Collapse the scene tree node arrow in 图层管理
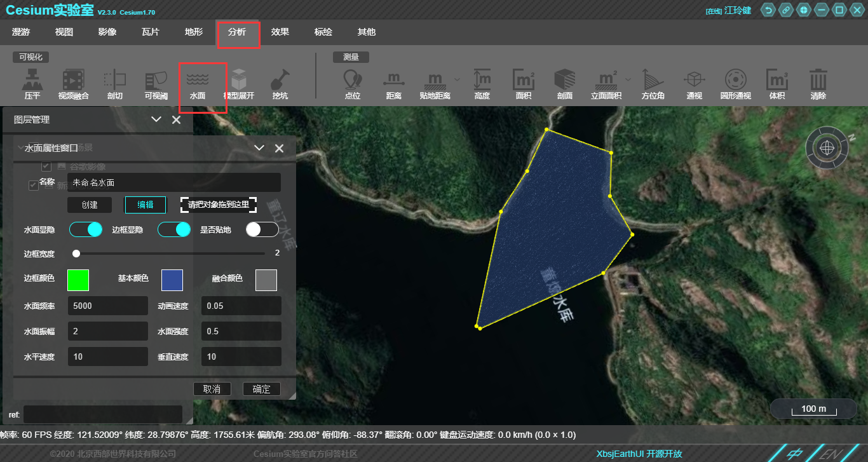Screen dimensions: 868x462 coord(20,147)
